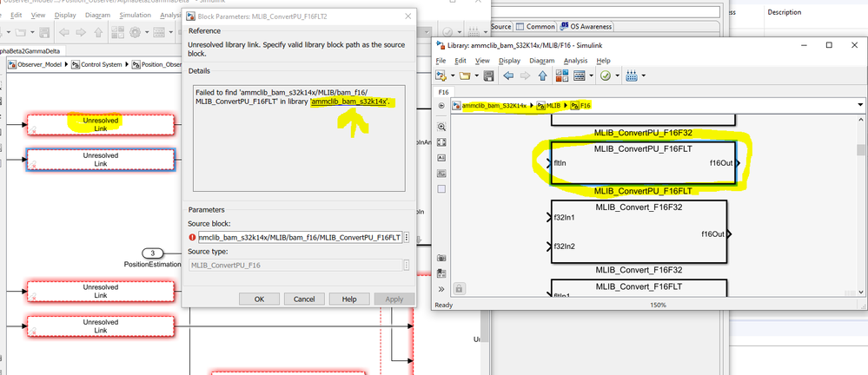Click OK in Block Parameters dialog
The width and height of the screenshot is (868, 375).
tap(259, 299)
